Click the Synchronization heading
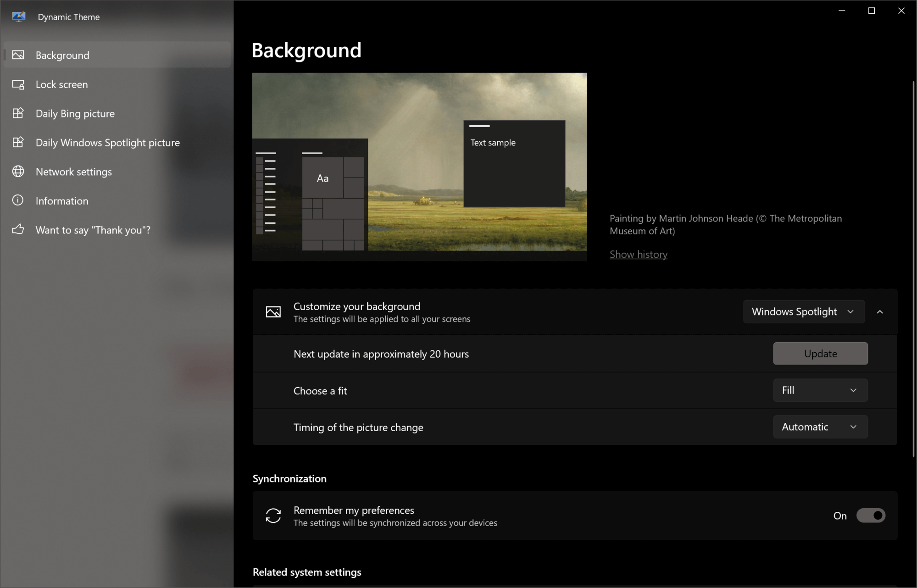Image resolution: width=917 pixels, height=588 pixels. pos(289,478)
